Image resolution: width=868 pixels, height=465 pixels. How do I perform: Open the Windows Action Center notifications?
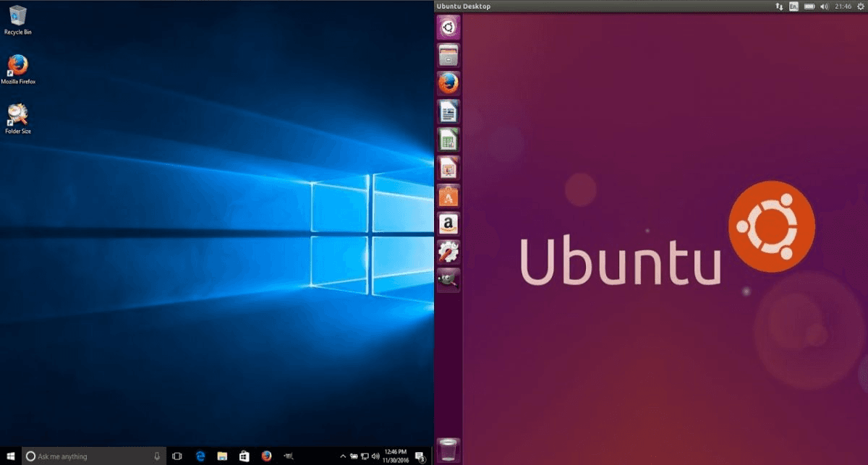420,456
